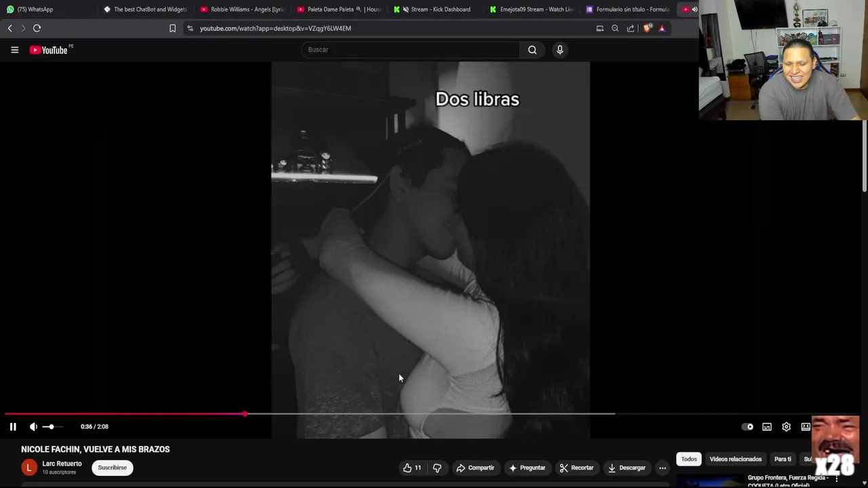The height and width of the screenshot is (488, 868).
Task: Open player settings gear
Action: [x=786, y=426]
